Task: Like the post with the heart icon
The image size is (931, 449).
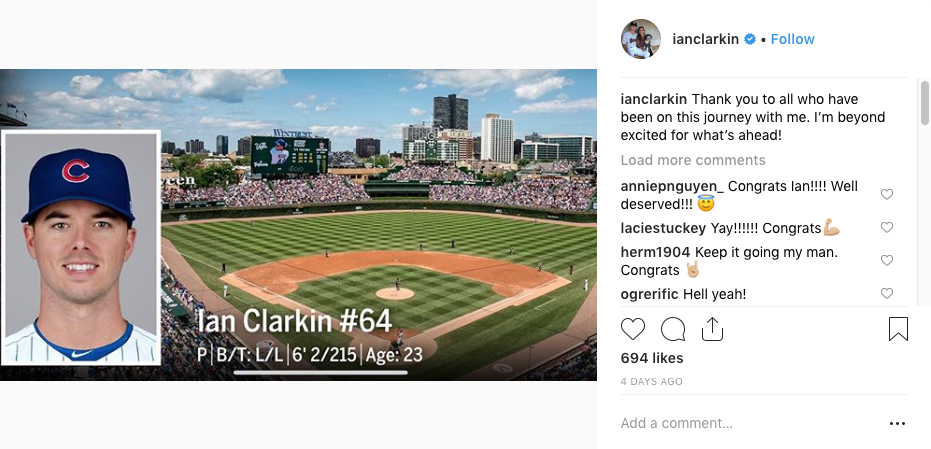Action: pos(633,329)
